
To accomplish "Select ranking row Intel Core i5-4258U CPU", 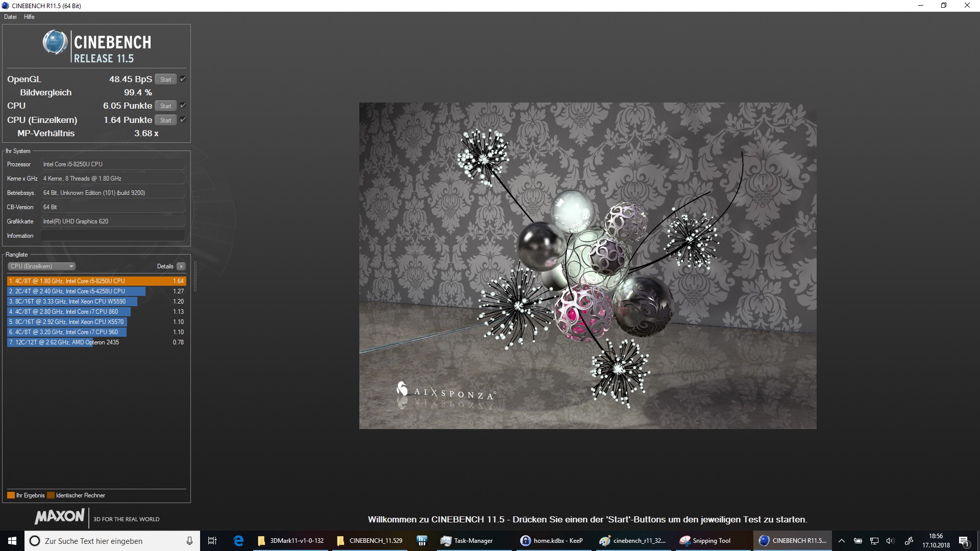I will pos(96,291).
